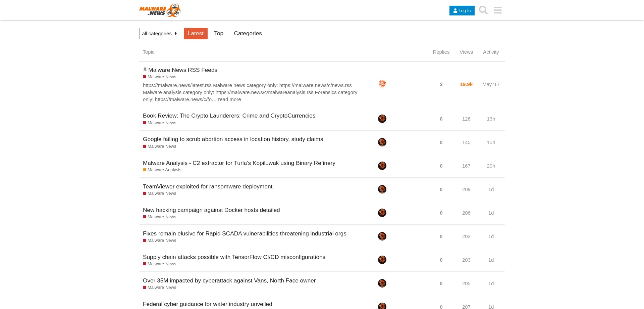Click 15h activity of Google topic

[491, 142]
